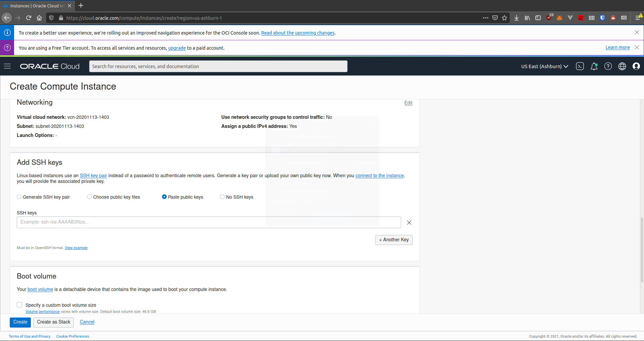Open Learn more link in banner
Viewport: 644px width, 341px height.
coord(618,47)
